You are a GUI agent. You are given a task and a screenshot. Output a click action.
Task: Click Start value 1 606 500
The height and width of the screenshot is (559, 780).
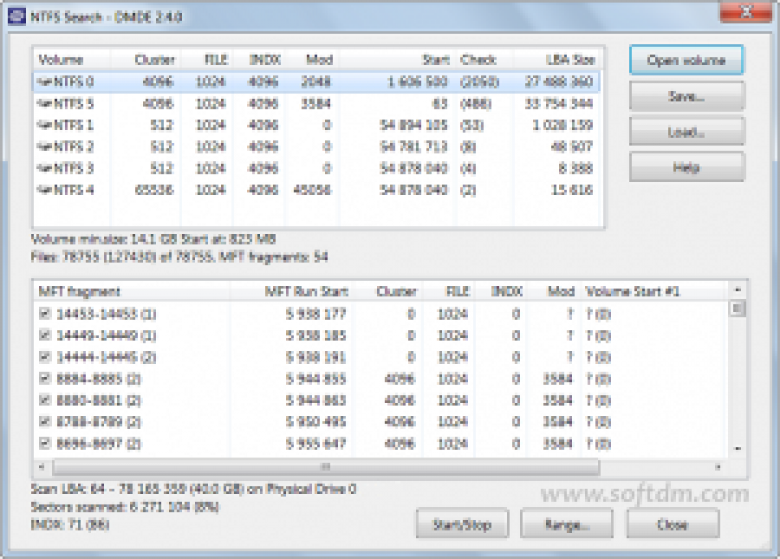[x=417, y=82]
